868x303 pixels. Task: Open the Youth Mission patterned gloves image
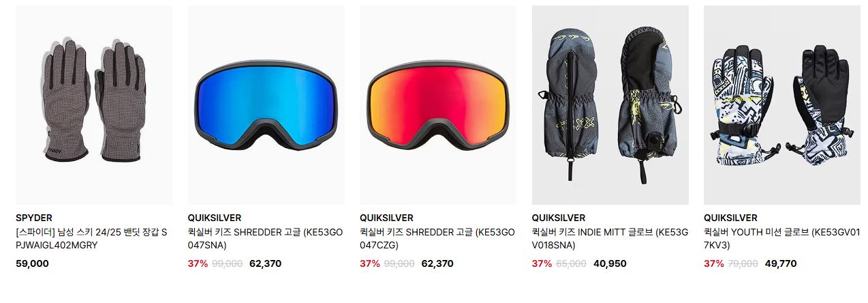click(x=782, y=105)
